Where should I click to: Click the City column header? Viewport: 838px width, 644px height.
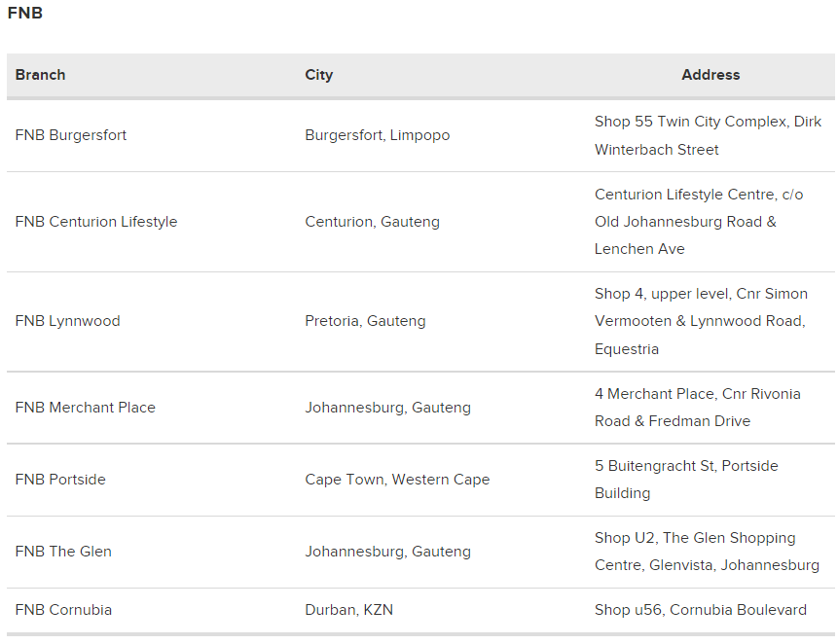tap(318, 75)
